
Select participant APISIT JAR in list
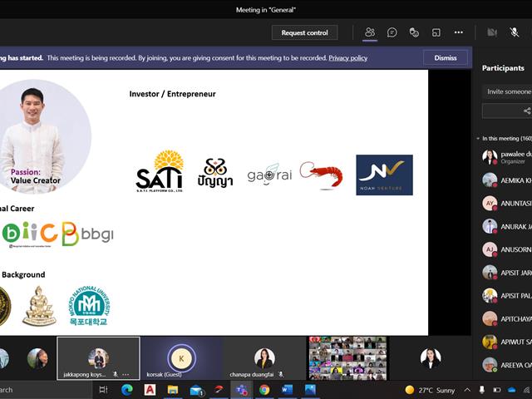[507, 273]
